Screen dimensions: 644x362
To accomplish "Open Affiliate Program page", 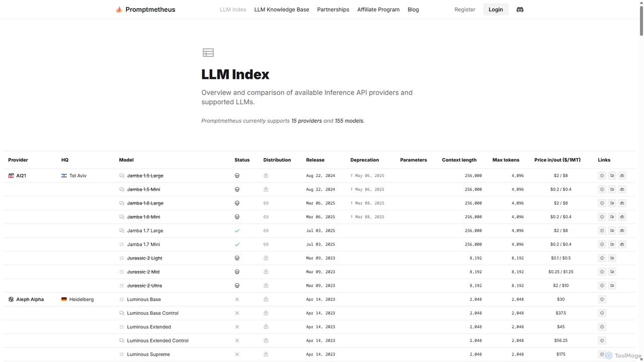I will pyautogui.click(x=378, y=10).
